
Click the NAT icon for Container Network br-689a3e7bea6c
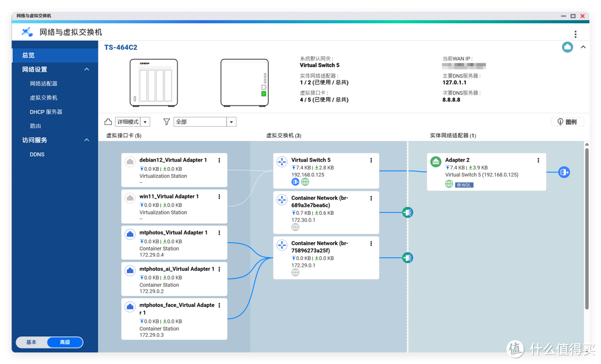tap(407, 212)
